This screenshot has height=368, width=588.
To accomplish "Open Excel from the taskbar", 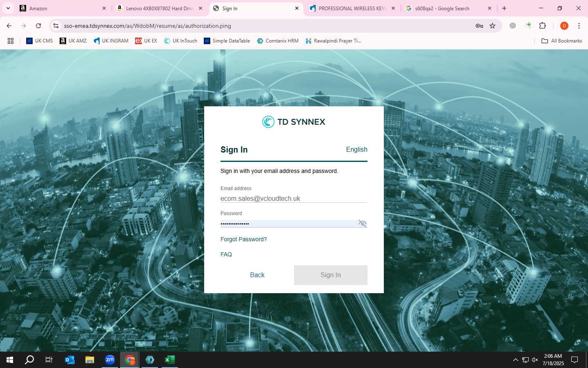I will coord(170,360).
